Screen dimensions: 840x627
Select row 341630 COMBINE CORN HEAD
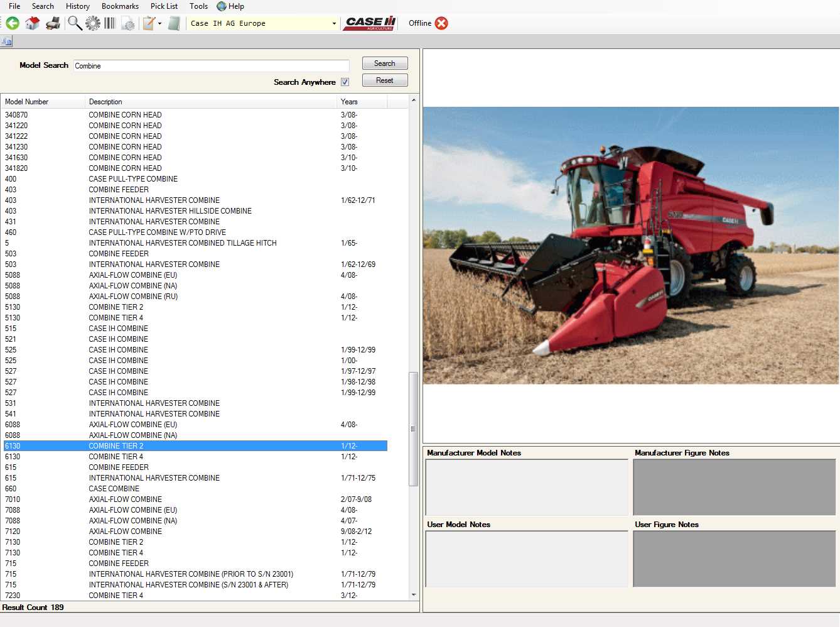195,158
